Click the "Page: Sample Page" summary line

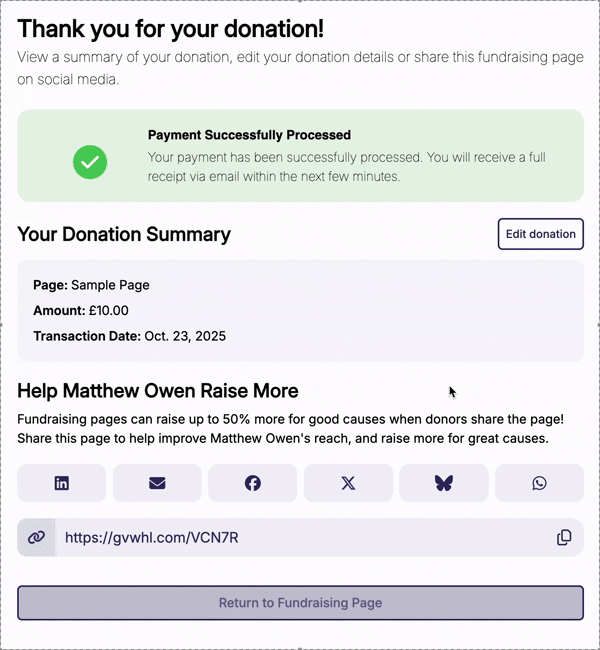pyautogui.click(x=91, y=285)
